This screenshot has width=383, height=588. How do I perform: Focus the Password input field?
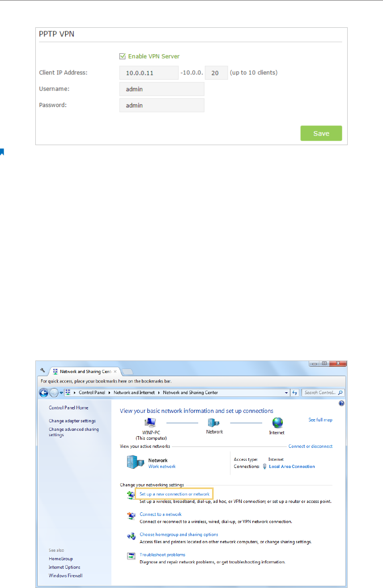click(x=162, y=105)
